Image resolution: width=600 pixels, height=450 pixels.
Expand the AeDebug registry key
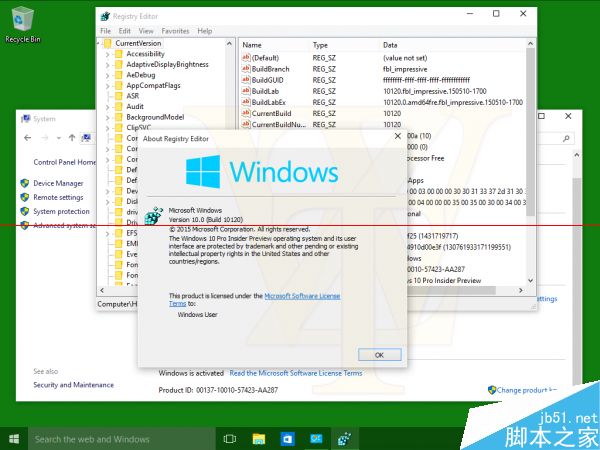[108, 76]
